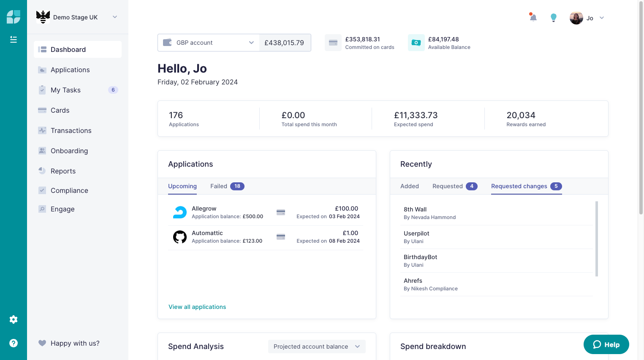The height and width of the screenshot is (360, 644).
Task: Open Applications in the sidebar
Action: click(x=78, y=70)
